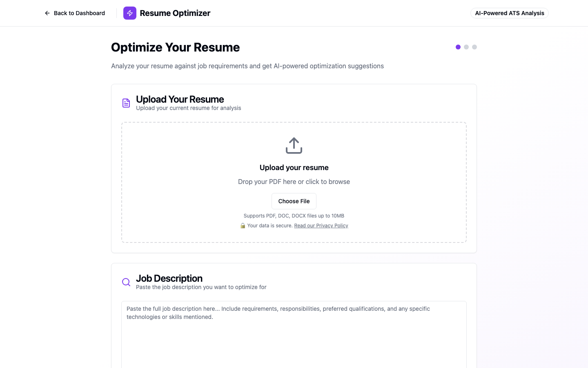This screenshot has width=588, height=368.
Task: Click the purple lightning bolt app logo icon
Action: (x=129, y=13)
